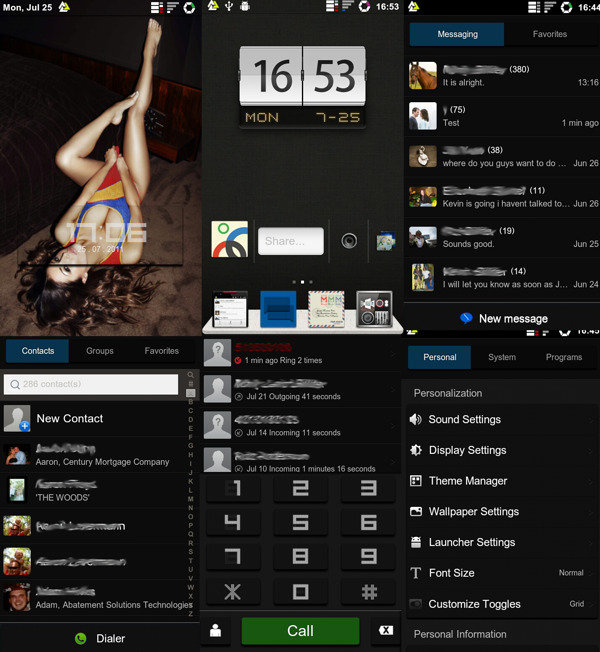Open the Programs settings tab
The width and height of the screenshot is (600, 652).
(x=564, y=357)
